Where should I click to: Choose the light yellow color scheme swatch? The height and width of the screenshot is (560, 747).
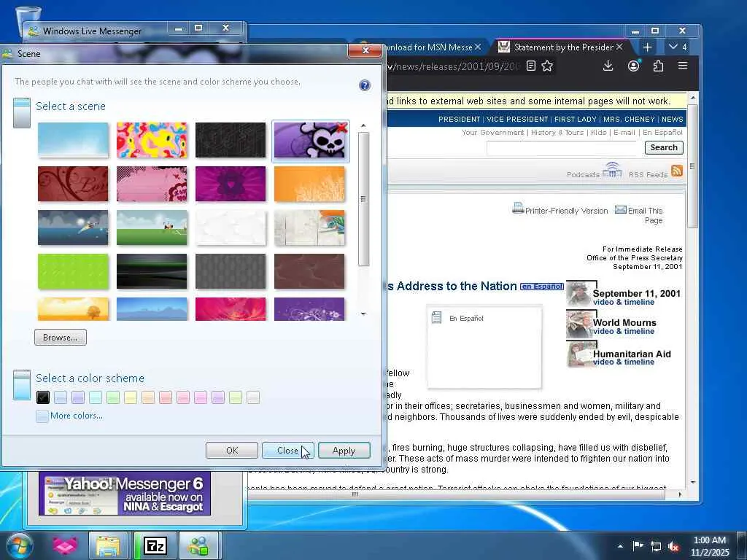[131, 397]
